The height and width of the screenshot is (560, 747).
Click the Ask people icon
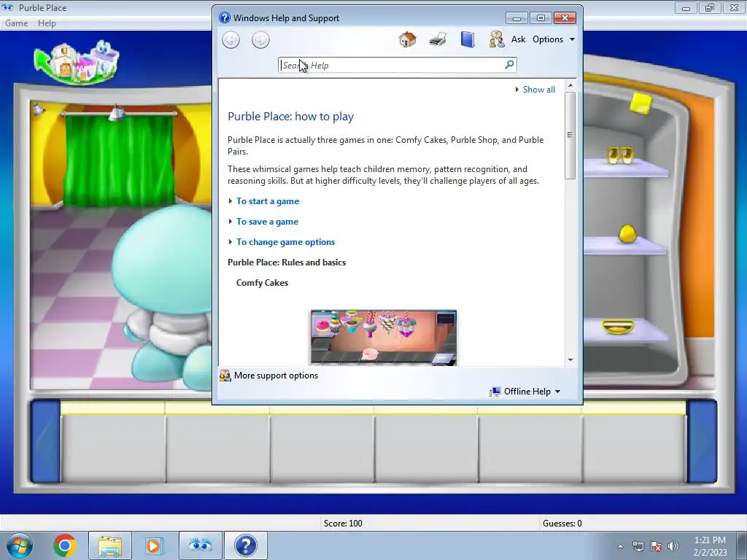click(496, 39)
